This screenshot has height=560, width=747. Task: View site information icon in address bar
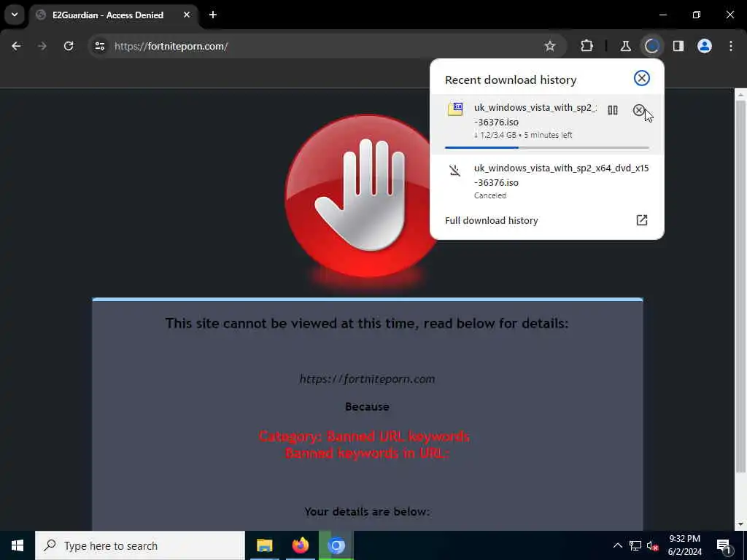[x=99, y=46]
